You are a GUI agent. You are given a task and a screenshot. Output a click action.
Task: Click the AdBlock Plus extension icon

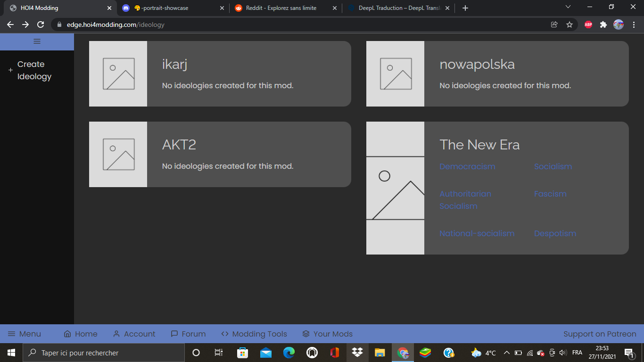tap(588, 25)
